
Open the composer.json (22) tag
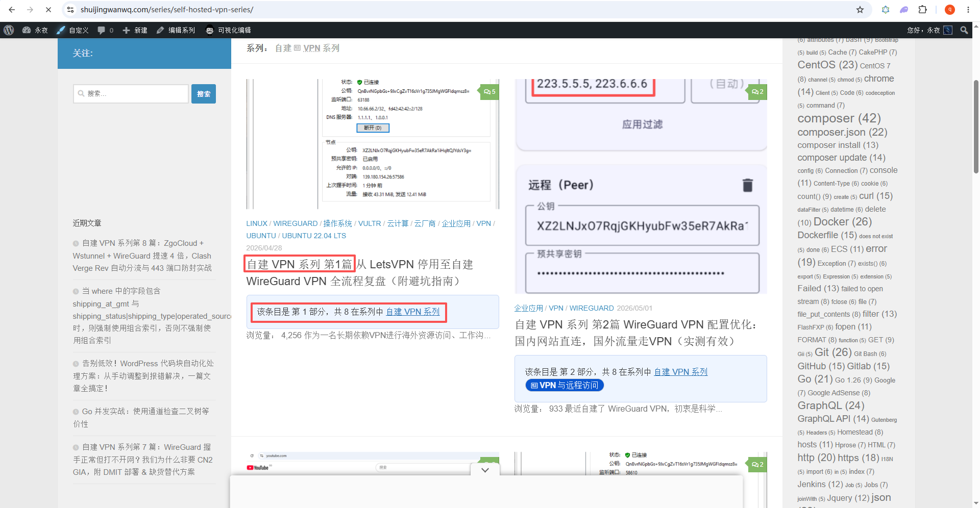click(x=842, y=132)
